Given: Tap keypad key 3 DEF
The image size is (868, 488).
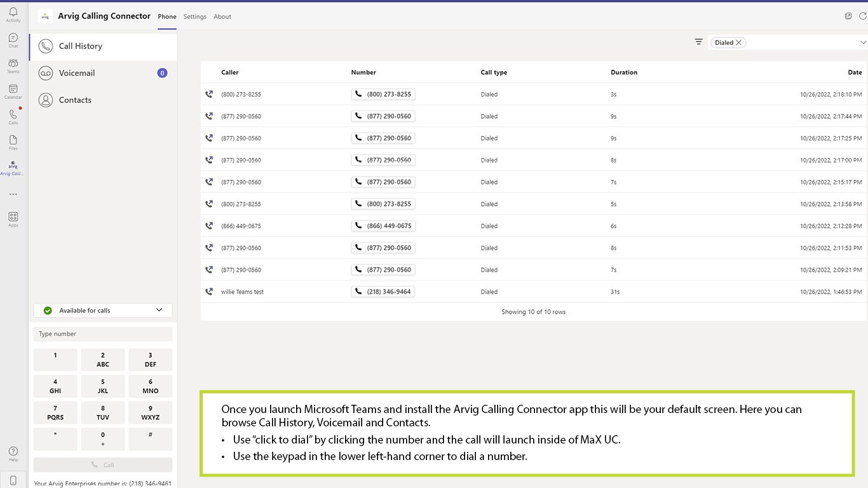Looking at the screenshot, I should coord(151,360).
